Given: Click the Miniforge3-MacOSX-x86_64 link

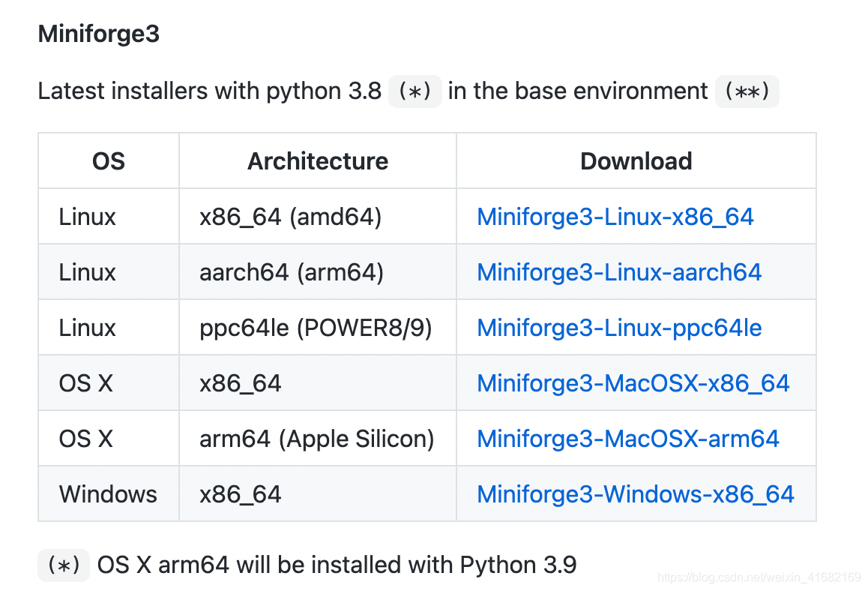Looking at the screenshot, I should point(633,383).
